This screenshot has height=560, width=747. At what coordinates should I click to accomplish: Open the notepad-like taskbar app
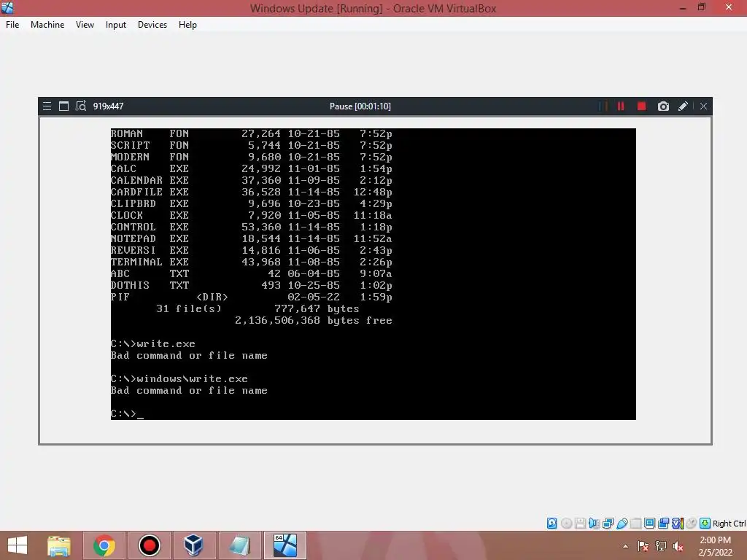coord(239,545)
